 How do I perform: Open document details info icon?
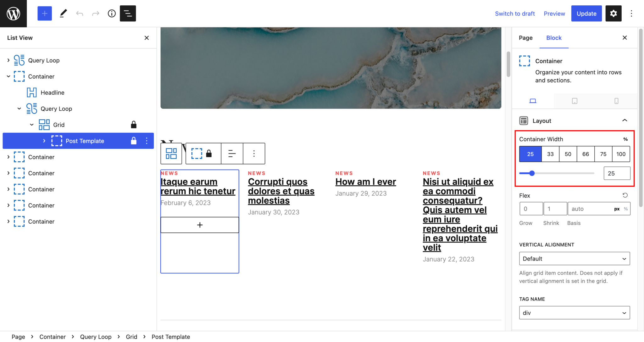(112, 14)
